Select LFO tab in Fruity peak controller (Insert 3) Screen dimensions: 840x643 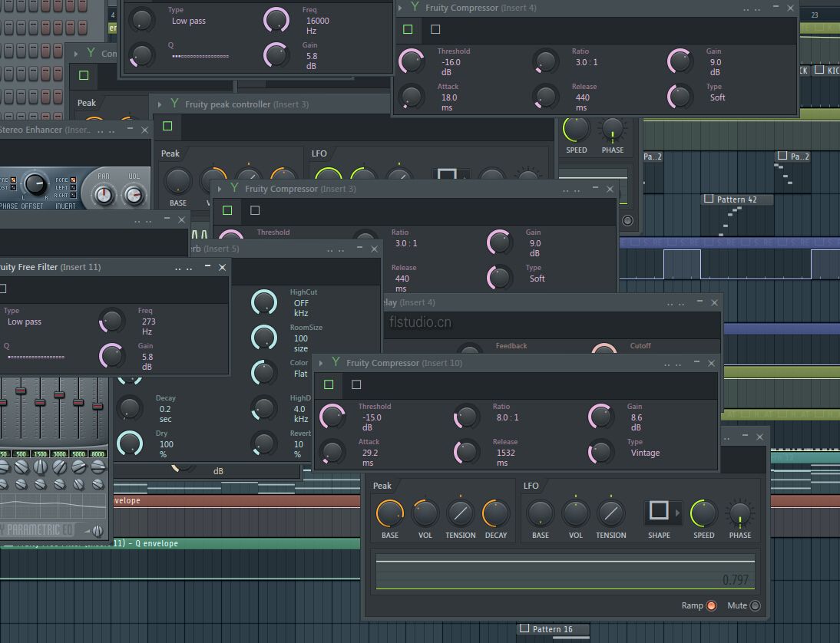click(319, 153)
